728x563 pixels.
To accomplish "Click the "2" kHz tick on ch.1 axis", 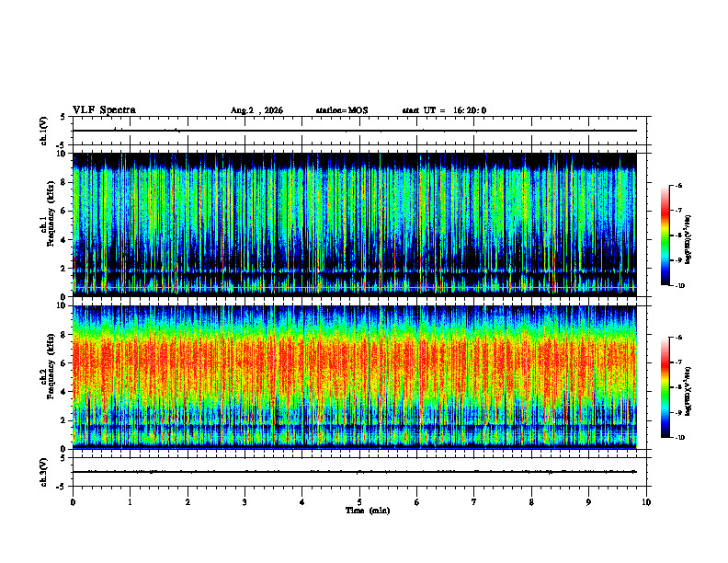I will point(64,268).
